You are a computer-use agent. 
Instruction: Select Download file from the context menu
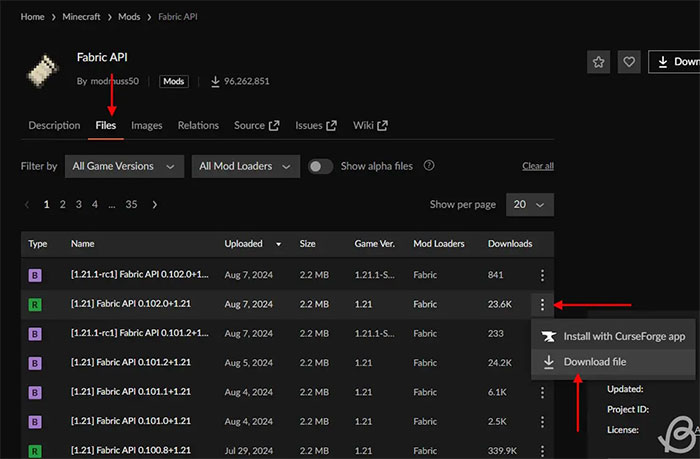[x=593, y=361]
